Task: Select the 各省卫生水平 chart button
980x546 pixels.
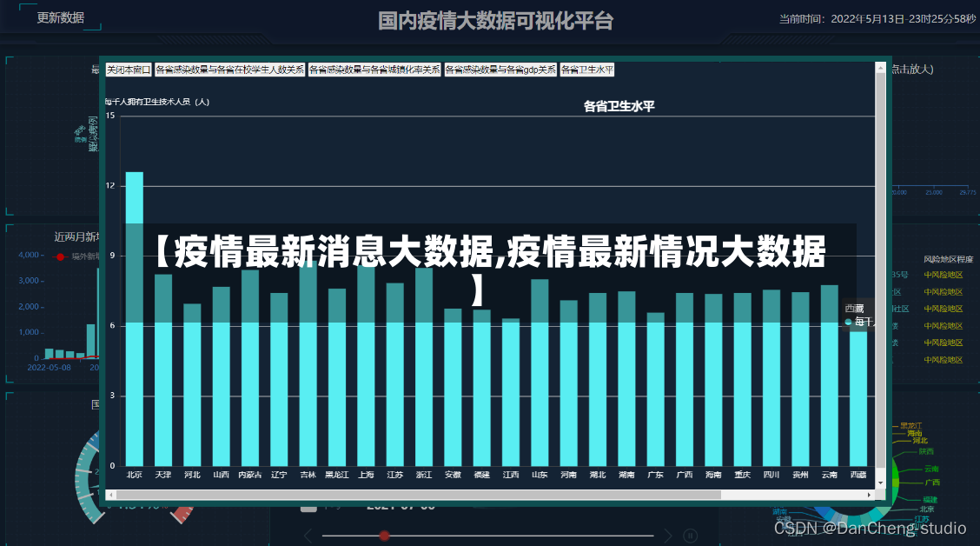Action: coord(587,70)
